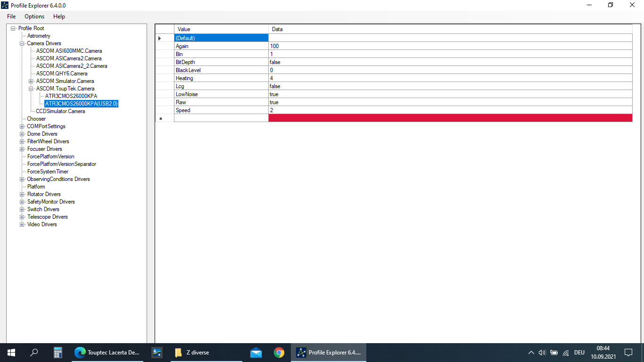Image resolution: width=644 pixels, height=362 pixels.
Task: Open the volume control in tray
Action: [x=542, y=353]
